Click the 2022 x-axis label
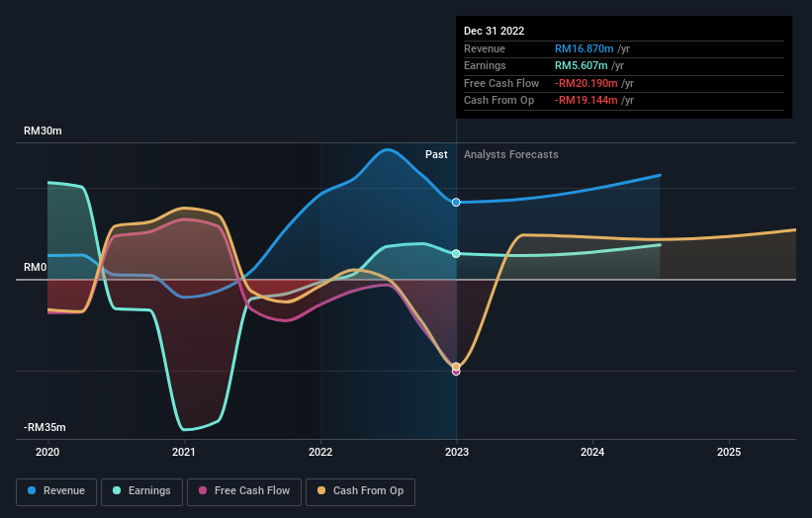 (320, 453)
